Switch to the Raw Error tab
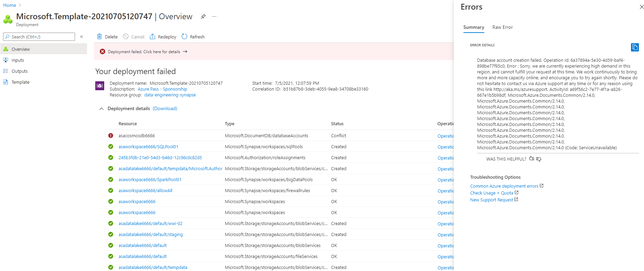Image resolution: width=644 pixels, height=271 pixels. (502, 27)
